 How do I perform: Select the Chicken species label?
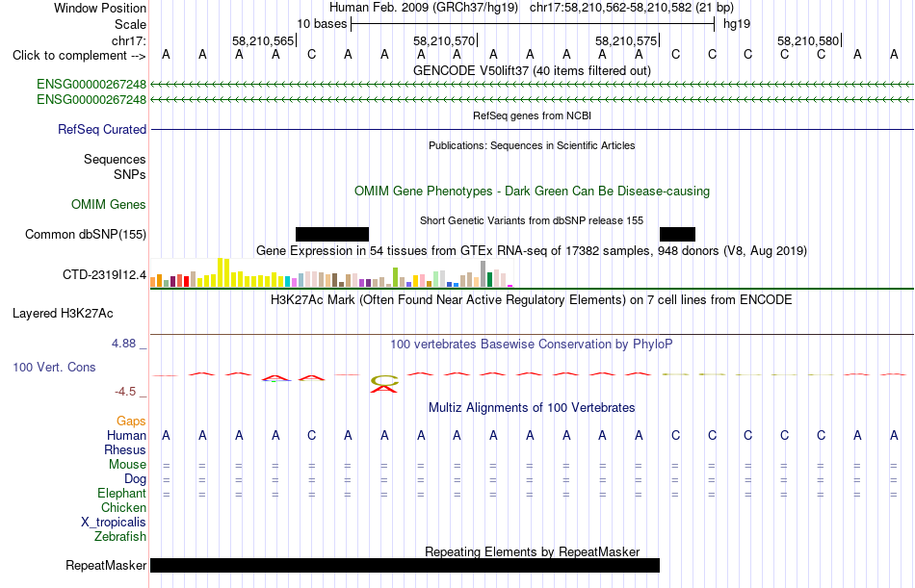point(123,508)
